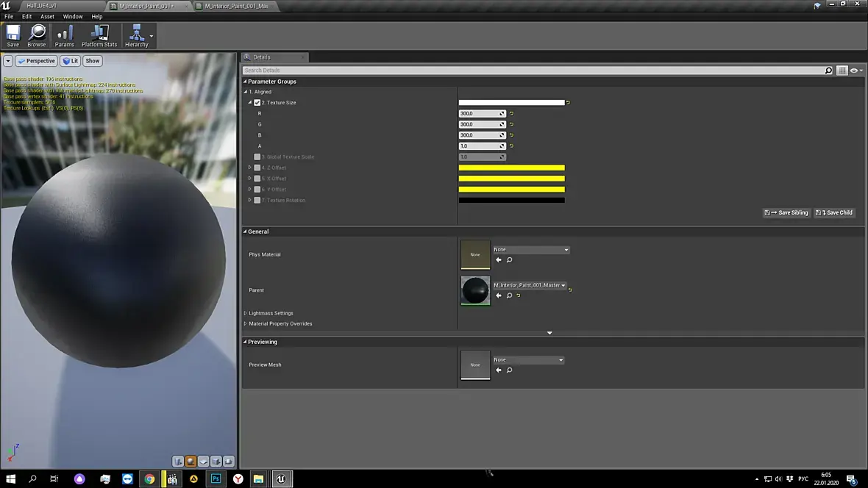Use selected asset for Phys Material

tap(499, 260)
